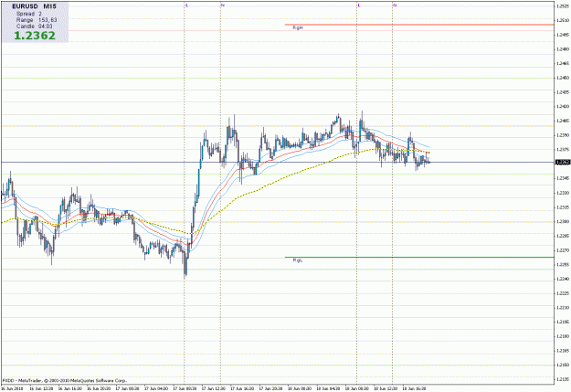Image resolution: width=571 pixels, height=392 pixels.
Task: Click the 1.2180 price axis label
Action: tap(563, 336)
